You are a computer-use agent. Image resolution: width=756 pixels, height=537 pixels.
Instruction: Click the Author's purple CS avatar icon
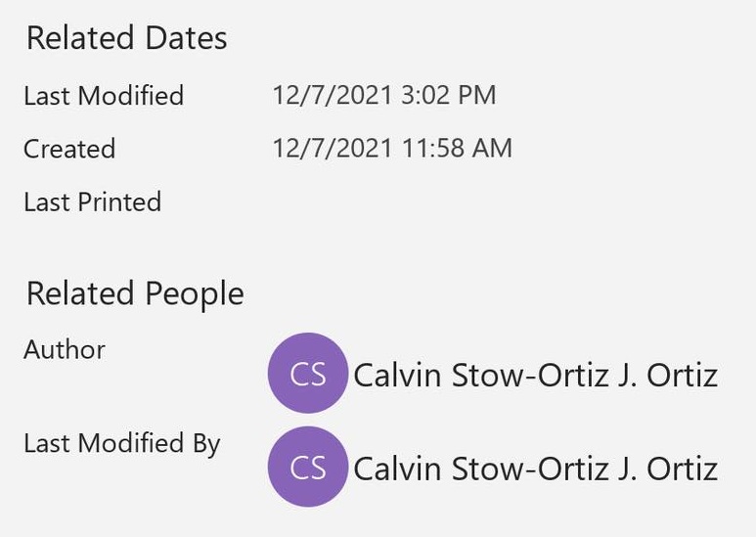308,373
